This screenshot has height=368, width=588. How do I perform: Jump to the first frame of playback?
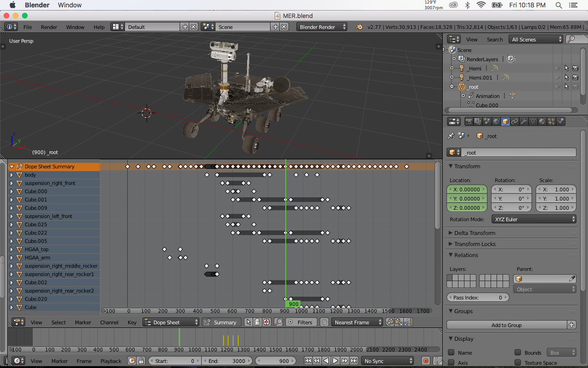point(308,361)
